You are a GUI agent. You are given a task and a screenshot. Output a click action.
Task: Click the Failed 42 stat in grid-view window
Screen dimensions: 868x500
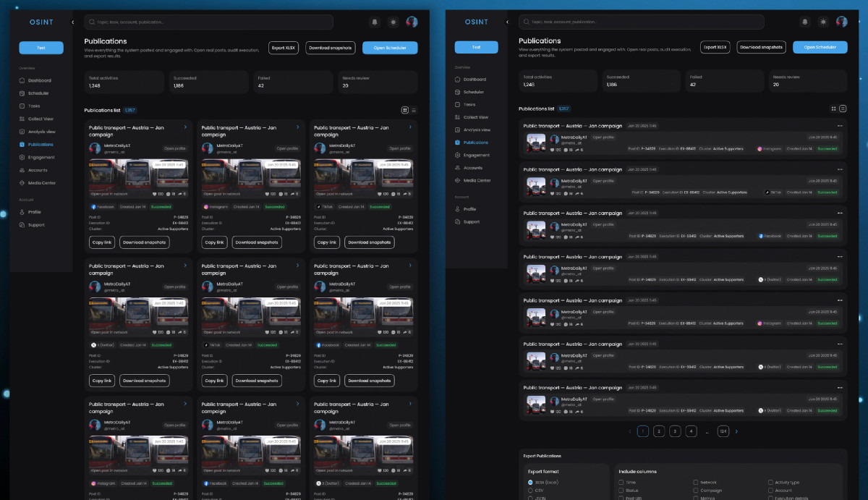click(293, 82)
